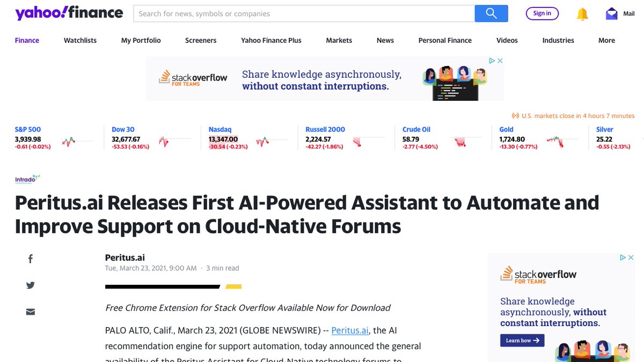Click the Crude Oil sparkline chart
Image resolution: width=644 pixels, height=362 pixels.
coord(465,142)
